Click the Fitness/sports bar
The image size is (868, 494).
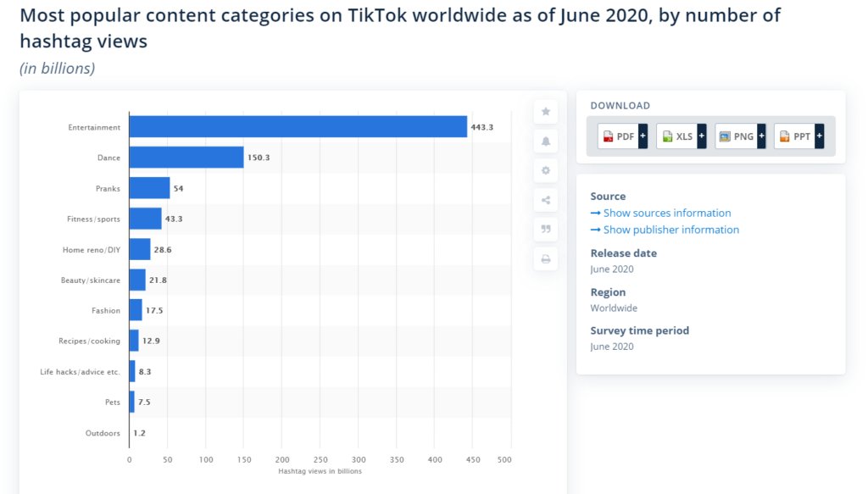[145, 219]
